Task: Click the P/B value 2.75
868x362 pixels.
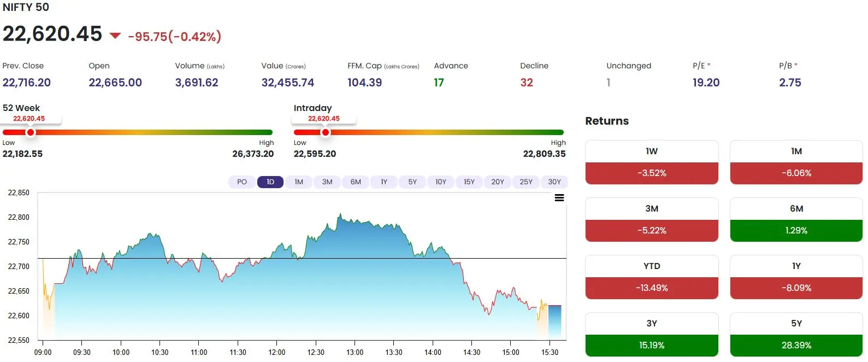Action: tap(790, 83)
